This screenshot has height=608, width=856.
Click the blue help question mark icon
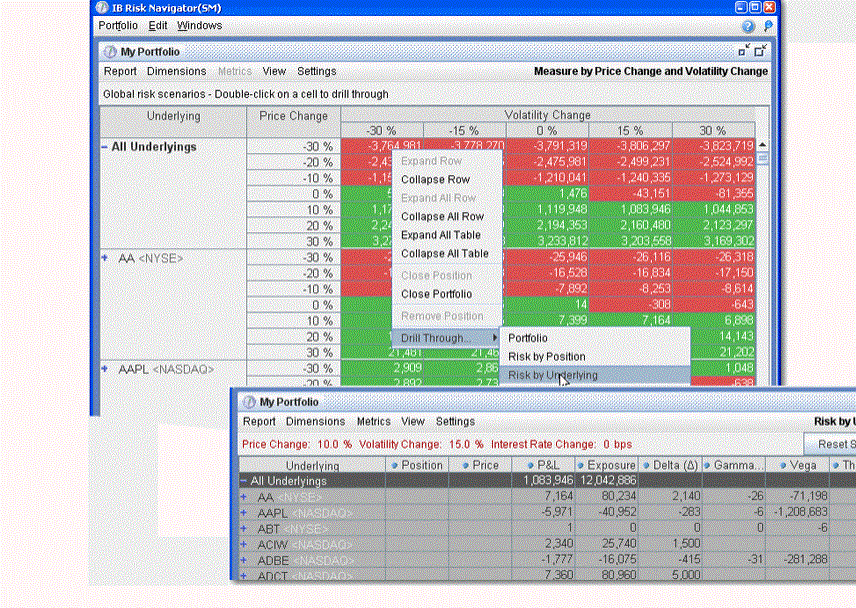pyautogui.click(x=750, y=26)
